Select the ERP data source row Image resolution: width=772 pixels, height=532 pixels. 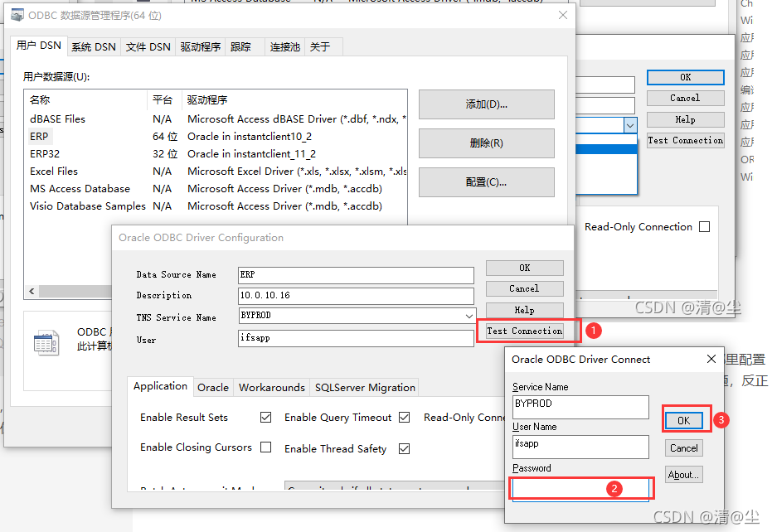click(x=216, y=137)
